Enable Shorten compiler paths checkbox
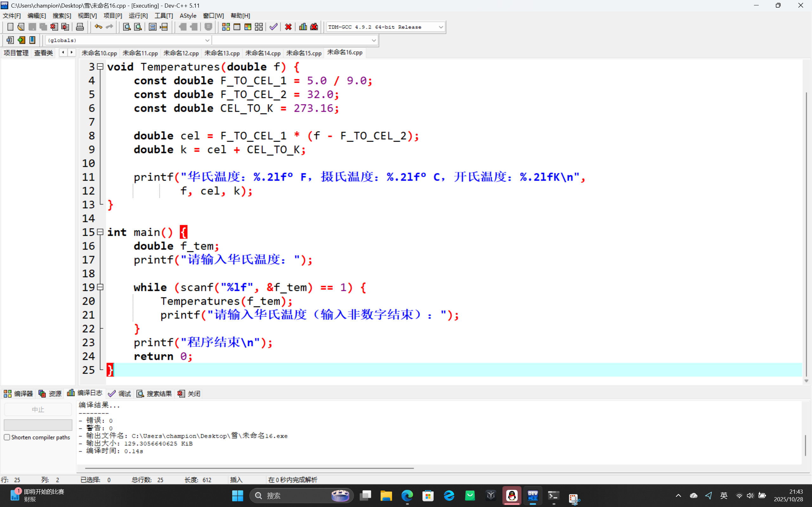Viewport: 812px width, 507px height. [x=7, y=437]
